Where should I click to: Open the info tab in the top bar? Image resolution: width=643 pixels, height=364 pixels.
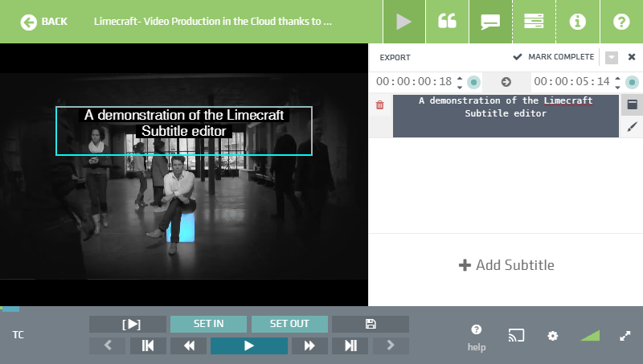pyautogui.click(x=577, y=22)
